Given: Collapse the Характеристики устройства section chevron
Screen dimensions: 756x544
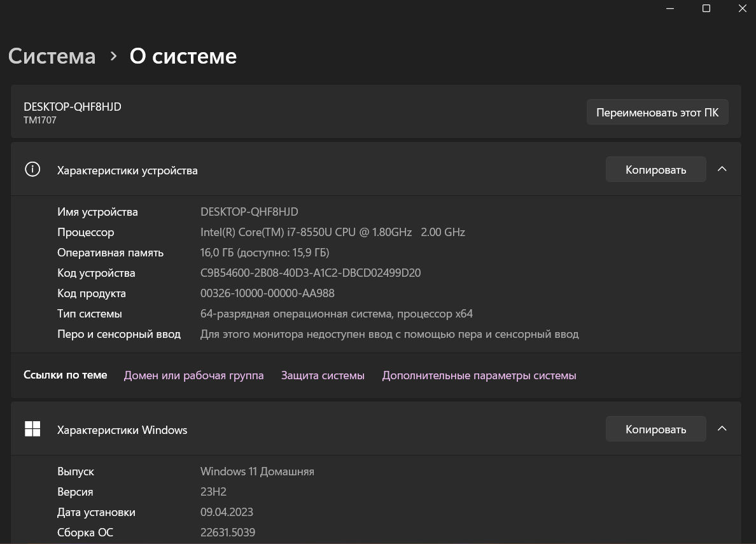Looking at the screenshot, I should 722,169.
